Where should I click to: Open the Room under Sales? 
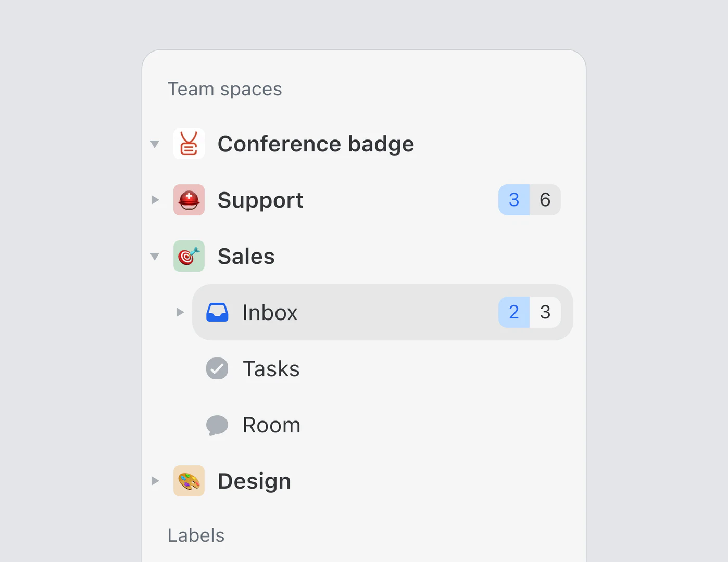click(271, 425)
